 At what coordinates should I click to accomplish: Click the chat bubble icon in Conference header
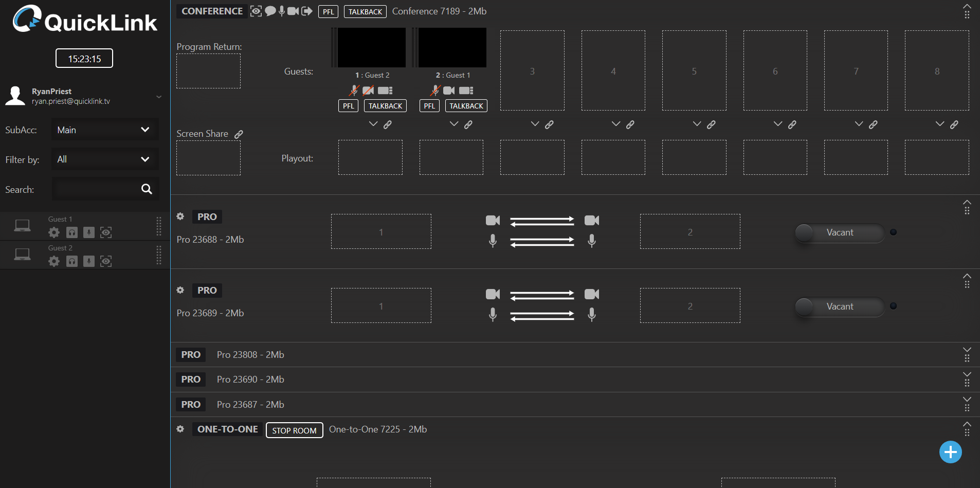point(270,11)
